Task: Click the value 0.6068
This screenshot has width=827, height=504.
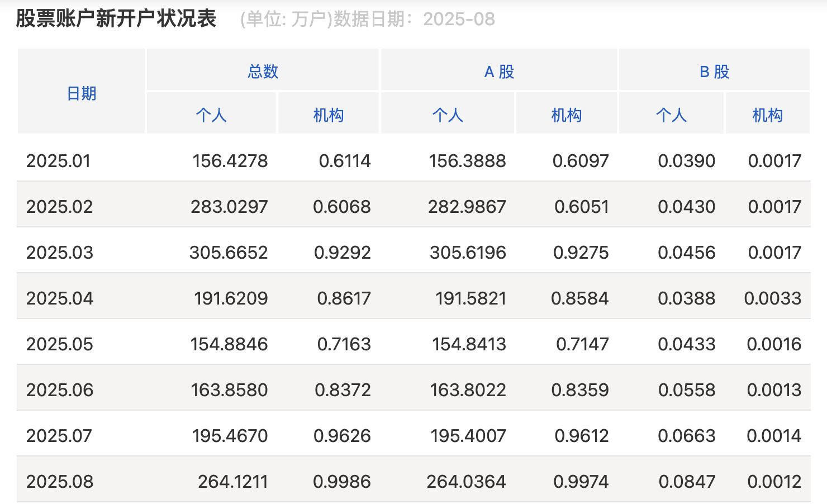Action: [x=342, y=207]
